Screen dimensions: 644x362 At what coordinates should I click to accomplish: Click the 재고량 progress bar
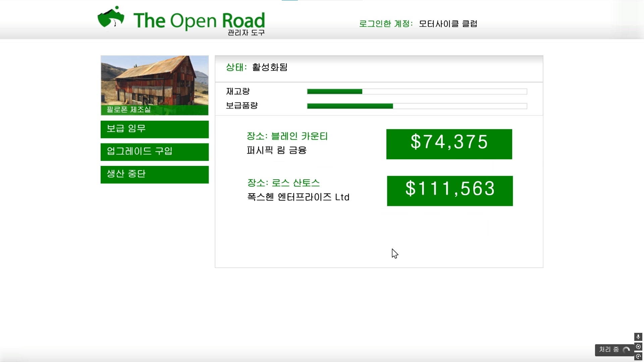(x=417, y=92)
